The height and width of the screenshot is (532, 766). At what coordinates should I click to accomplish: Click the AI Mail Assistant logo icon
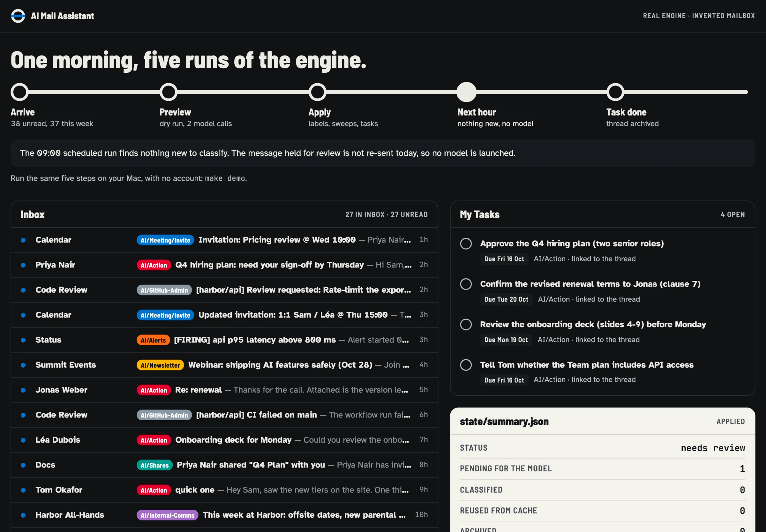click(x=18, y=16)
